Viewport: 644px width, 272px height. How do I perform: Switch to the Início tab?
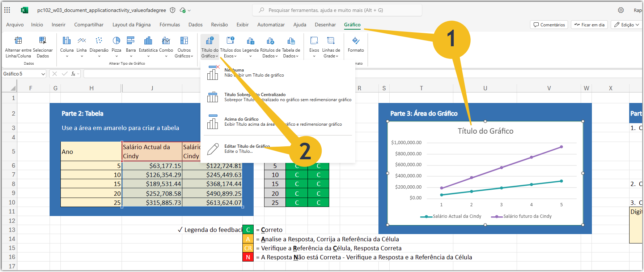(x=37, y=25)
